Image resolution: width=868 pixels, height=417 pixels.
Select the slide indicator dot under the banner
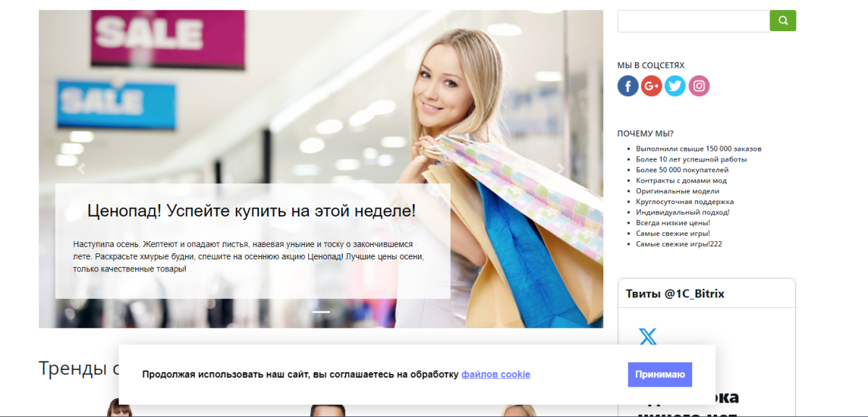point(320,311)
